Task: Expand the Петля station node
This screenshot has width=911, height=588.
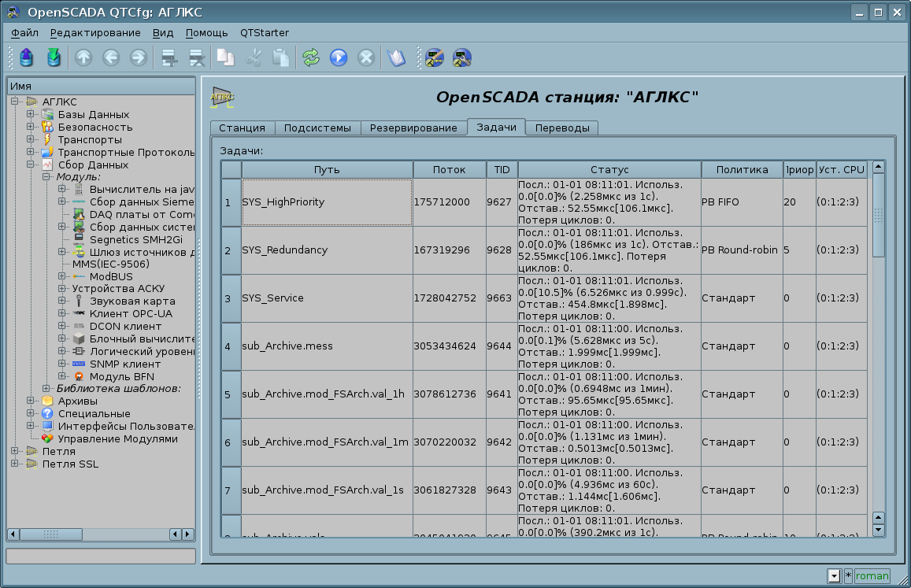Action: (x=14, y=451)
